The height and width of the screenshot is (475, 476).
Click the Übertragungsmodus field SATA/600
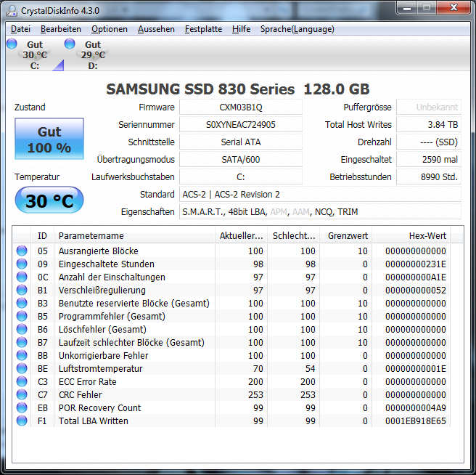[x=241, y=159]
